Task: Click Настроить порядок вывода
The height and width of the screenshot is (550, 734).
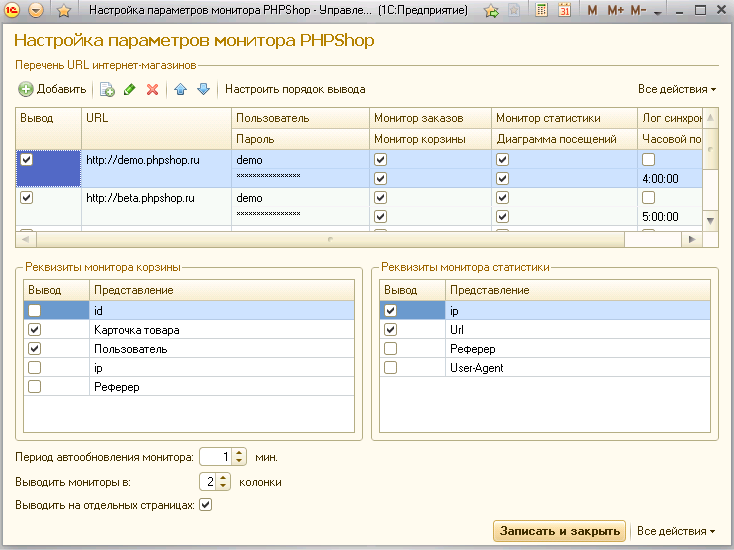Action: 295,90
